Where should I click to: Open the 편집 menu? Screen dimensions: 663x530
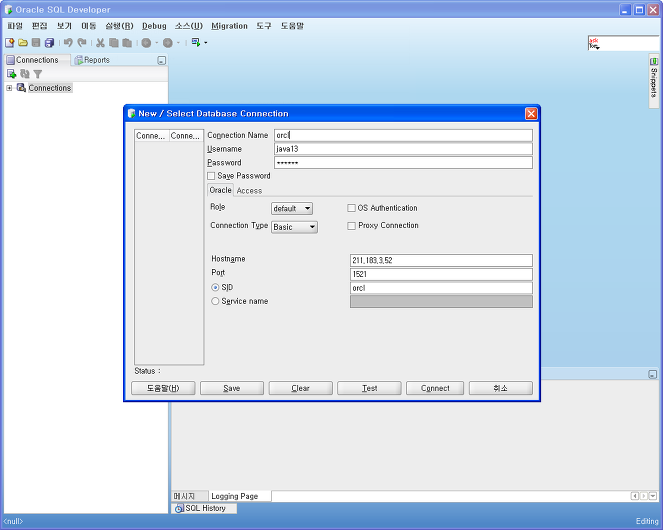point(40,26)
